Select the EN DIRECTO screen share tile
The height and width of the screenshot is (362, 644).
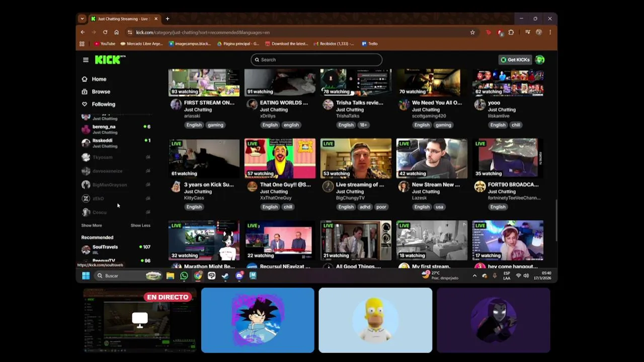[140, 320]
